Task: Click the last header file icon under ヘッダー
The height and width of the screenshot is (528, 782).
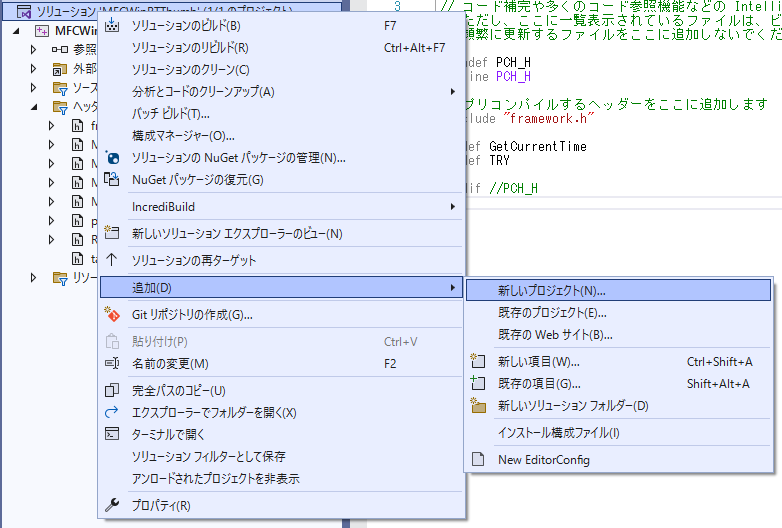Action: (x=78, y=258)
